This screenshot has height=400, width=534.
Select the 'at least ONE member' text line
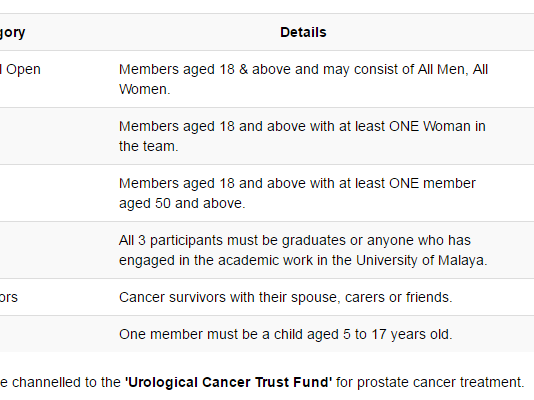pyautogui.click(x=297, y=183)
